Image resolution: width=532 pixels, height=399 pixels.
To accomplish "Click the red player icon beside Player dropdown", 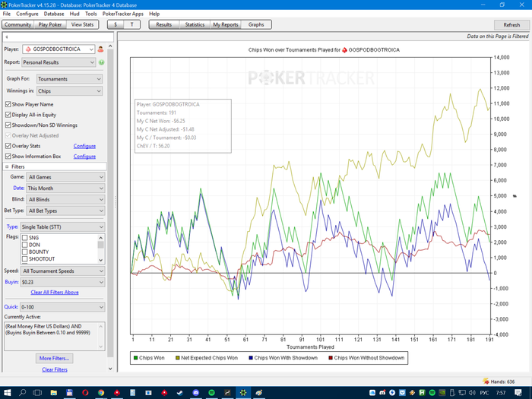I will click(x=101, y=49).
